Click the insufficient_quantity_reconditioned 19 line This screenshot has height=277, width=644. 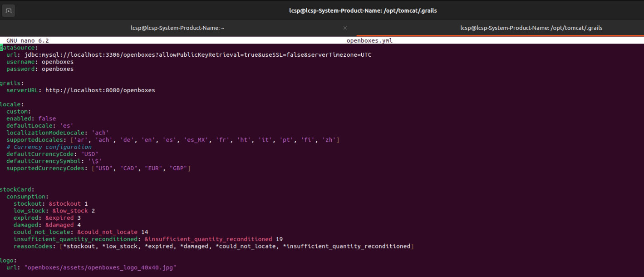(148, 239)
